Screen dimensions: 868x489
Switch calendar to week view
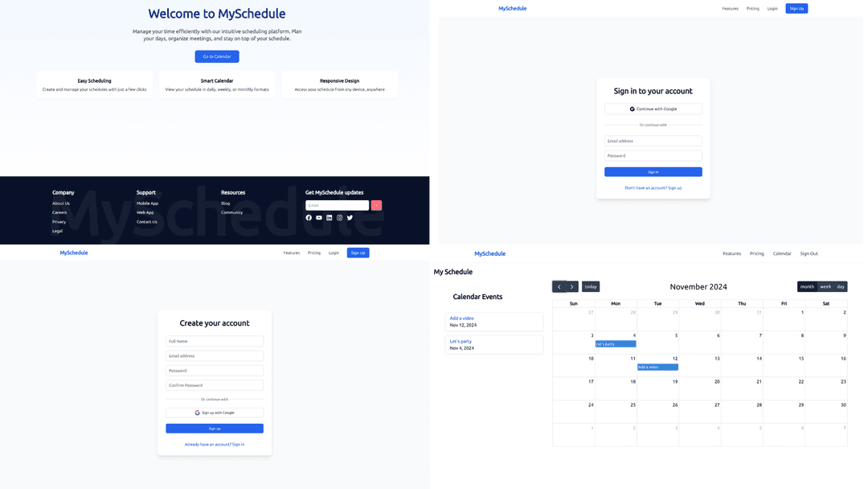pyautogui.click(x=824, y=286)
